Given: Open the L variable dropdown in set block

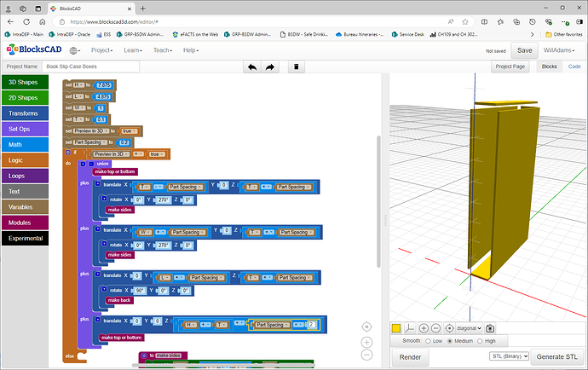Looking at the screenshot, I should pyautogui.click(x=78, y=96).
